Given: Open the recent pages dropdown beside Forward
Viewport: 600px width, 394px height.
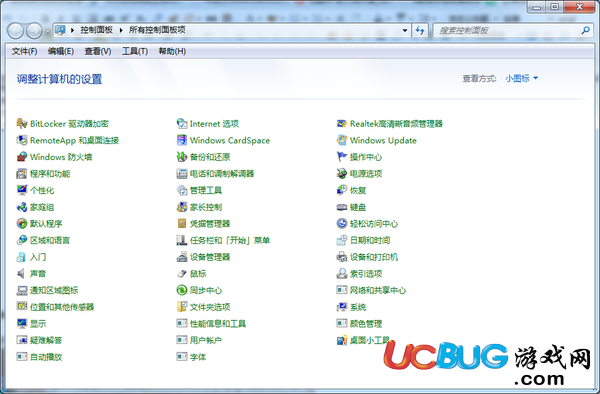Looking at the screenshot, I should tap(47, 31).
